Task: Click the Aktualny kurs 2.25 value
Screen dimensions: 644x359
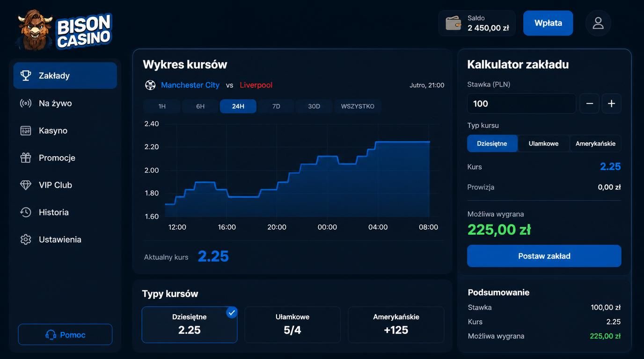Action: click(213, 256)
